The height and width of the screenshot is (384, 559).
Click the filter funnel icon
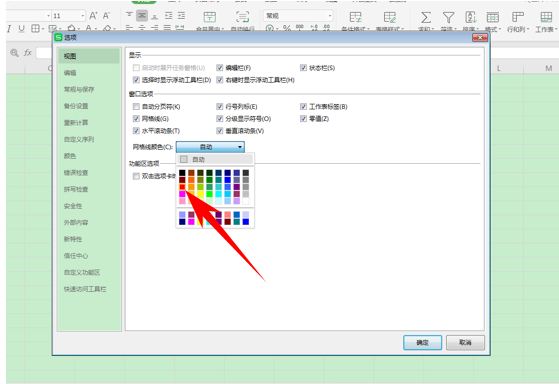pyautogui.click(x=448, y=17)
